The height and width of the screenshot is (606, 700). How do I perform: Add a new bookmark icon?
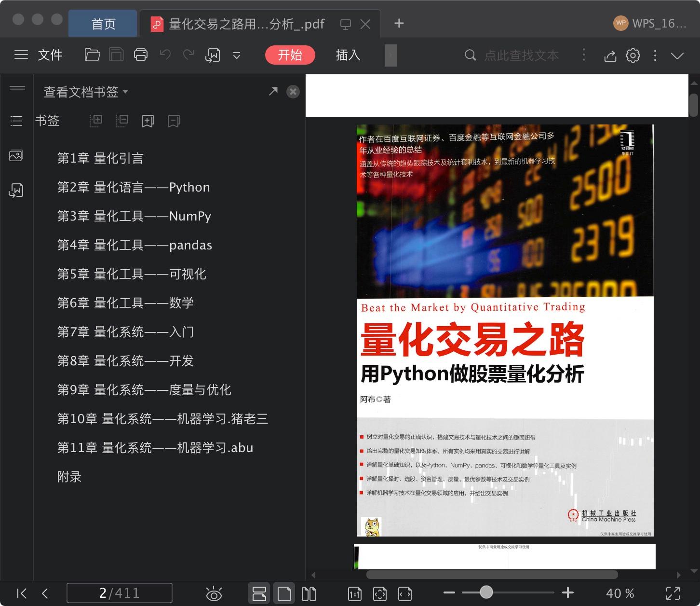tap(148, 121)
